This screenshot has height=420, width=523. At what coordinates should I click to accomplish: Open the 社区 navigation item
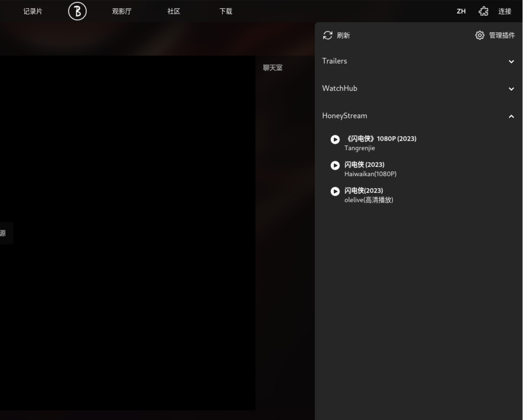point(174,11)
